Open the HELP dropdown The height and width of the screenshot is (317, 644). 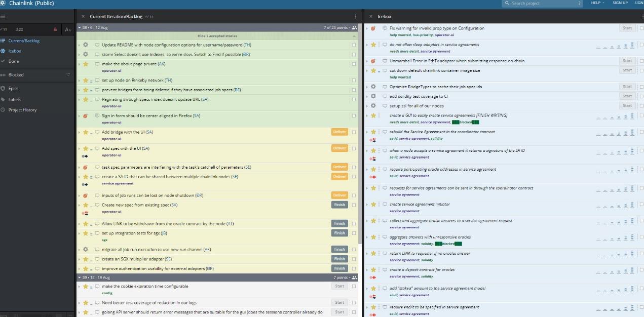click(597, 3)
